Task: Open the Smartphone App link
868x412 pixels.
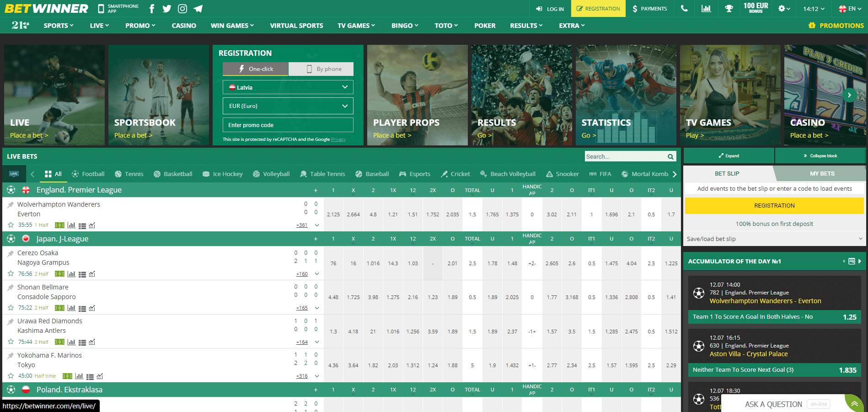Action: (x=118, y=9)
